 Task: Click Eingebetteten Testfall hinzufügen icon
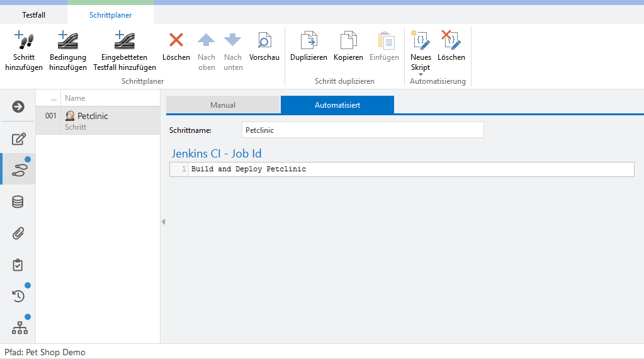click(125, 41)
